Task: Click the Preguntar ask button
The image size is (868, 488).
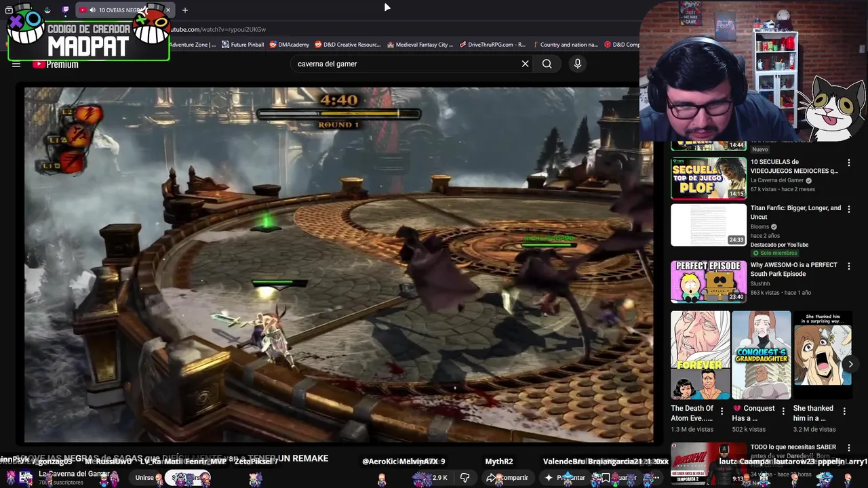Action: click(x=564, y=478)
